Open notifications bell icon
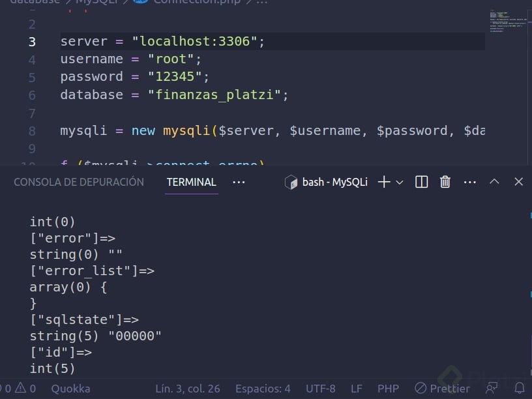This screenshot has width=532, height=399. 520,388
